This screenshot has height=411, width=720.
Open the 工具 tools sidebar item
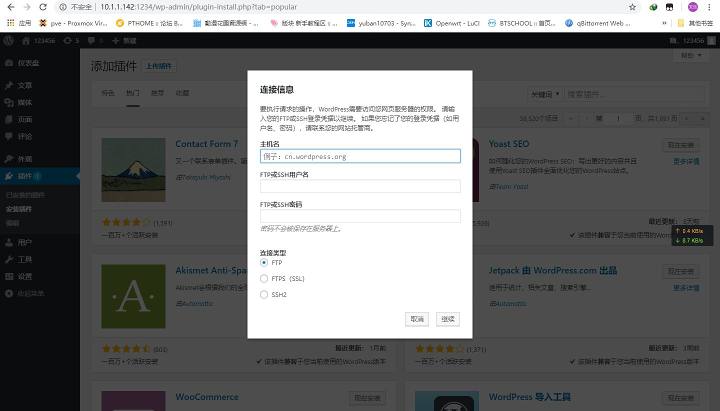click(x=40, y=259)
